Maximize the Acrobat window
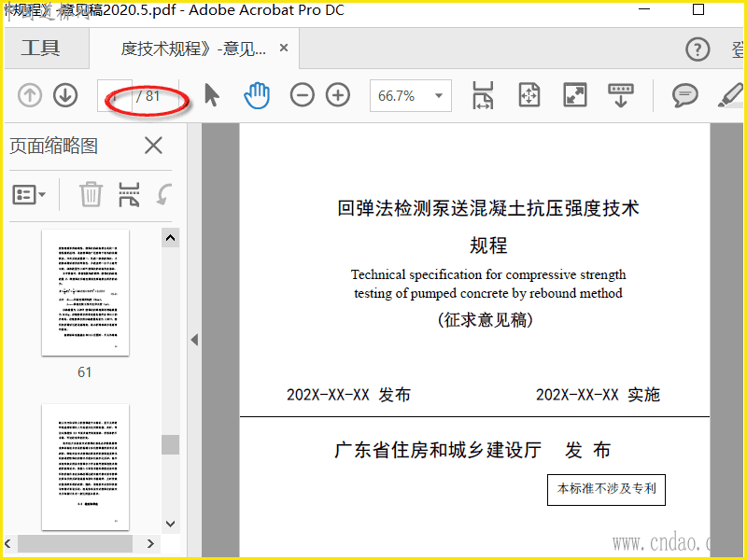Screen dimensions: 747x560 (x=698, y=9)
